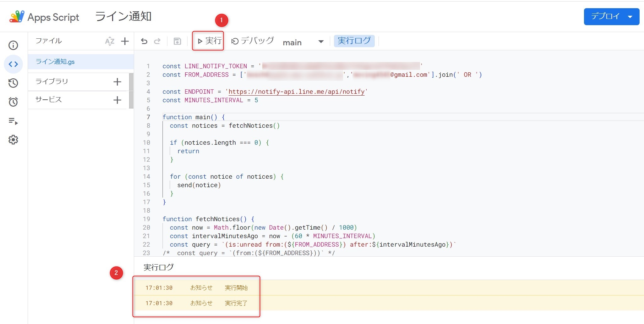Screen dimensions: 644x324
Task: Open the Overview info icon in sidebar
Action: (x=13, y=45)
